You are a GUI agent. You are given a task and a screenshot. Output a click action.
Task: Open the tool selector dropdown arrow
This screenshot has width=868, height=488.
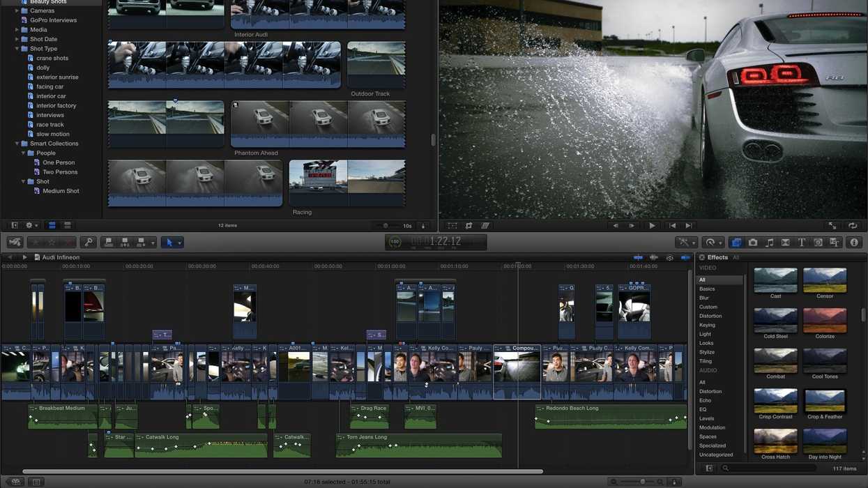coord(179,243)
